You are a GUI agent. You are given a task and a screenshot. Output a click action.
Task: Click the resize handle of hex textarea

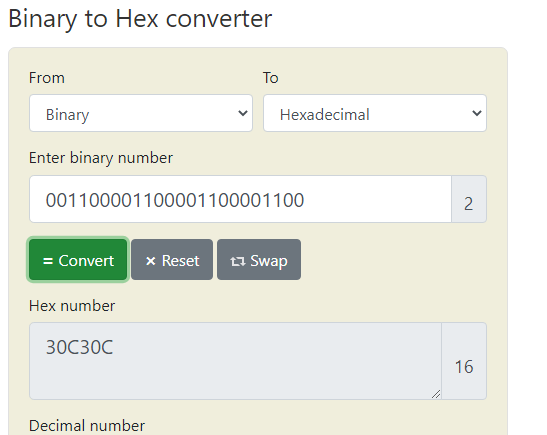tap(436, 394)
